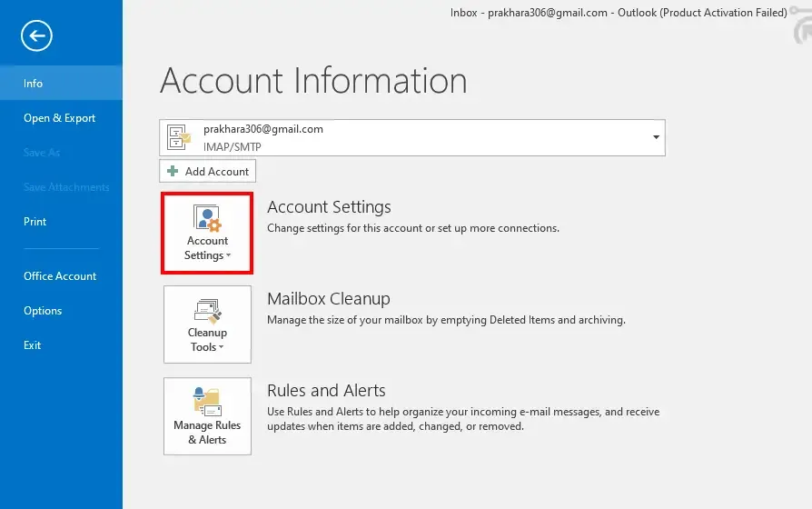812x509 pixels.
Task: Open the Cleanup Tools dropdown label
Action: pos(207,340)
